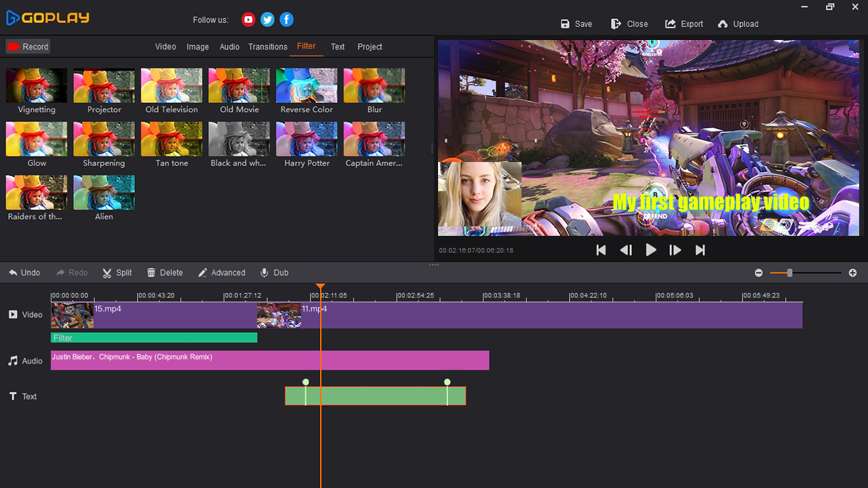The image size is (868, 488).
Task: Save the project
Action: [576, 24]
